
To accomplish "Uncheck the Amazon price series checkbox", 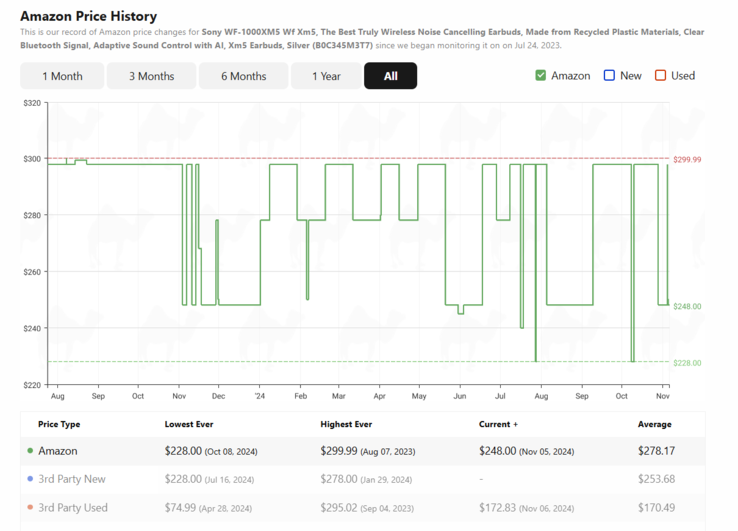I will pyautogui.click(x=541, y=76).
